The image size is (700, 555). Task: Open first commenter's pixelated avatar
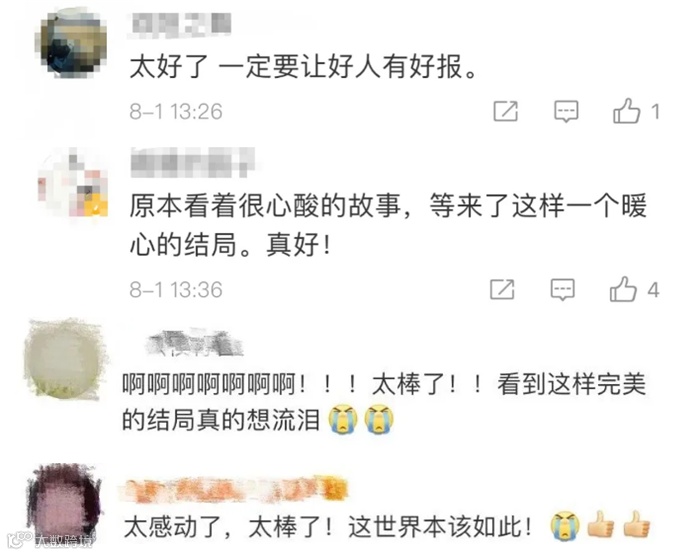pos(74,44)
